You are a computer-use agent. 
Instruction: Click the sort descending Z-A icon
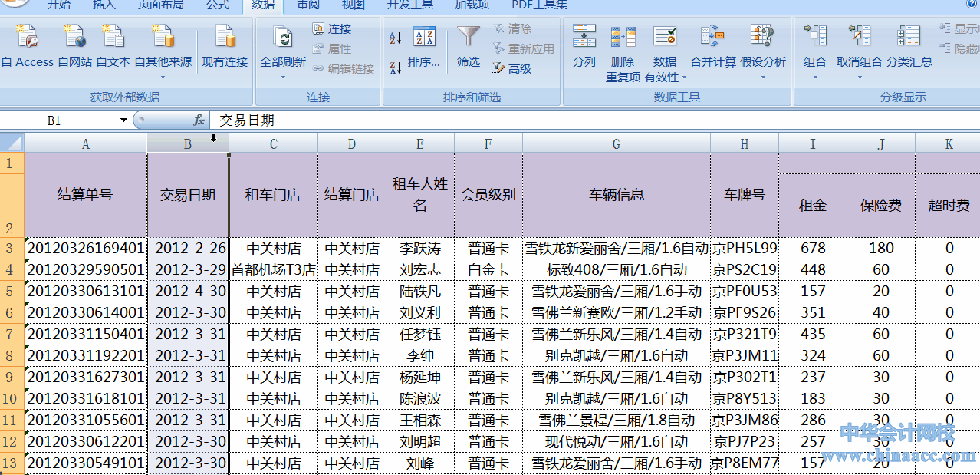point(396,68)
